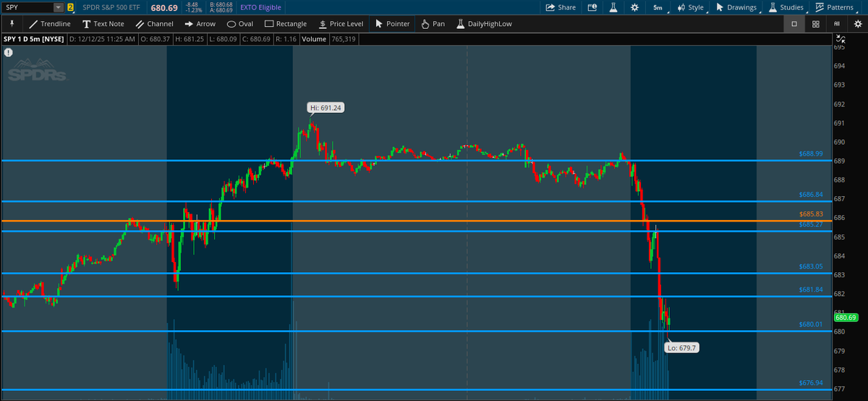868x401 pixels.
Task: Click the SPDR S&P 500 ETF name
Action: click(x=111, y=7)
